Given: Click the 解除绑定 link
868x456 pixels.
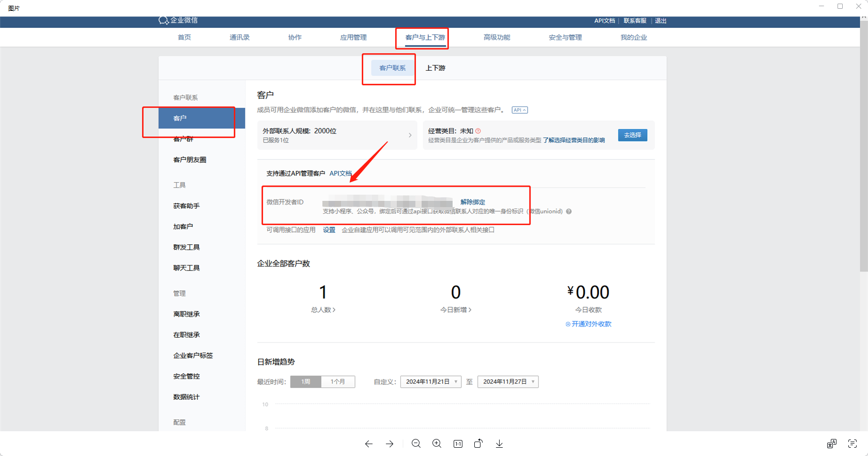Looking at the screenshot, I should pos(473,202).
